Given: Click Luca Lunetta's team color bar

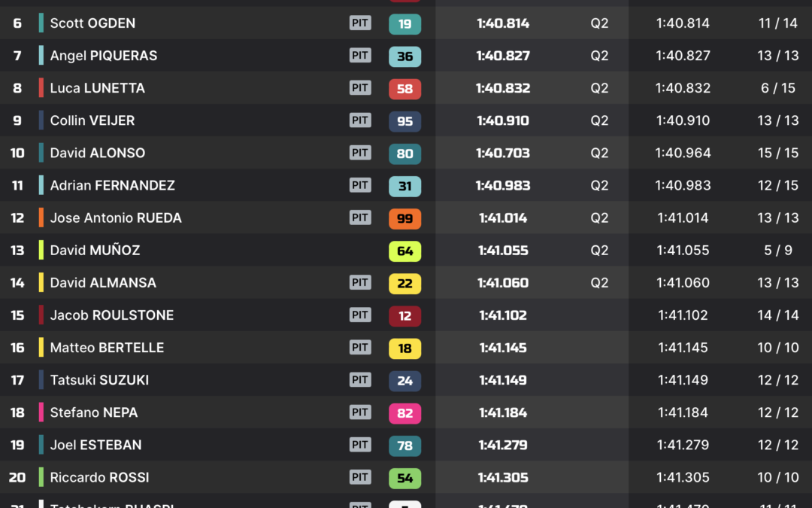Looking at the screenshot, I should coord(41,88).
